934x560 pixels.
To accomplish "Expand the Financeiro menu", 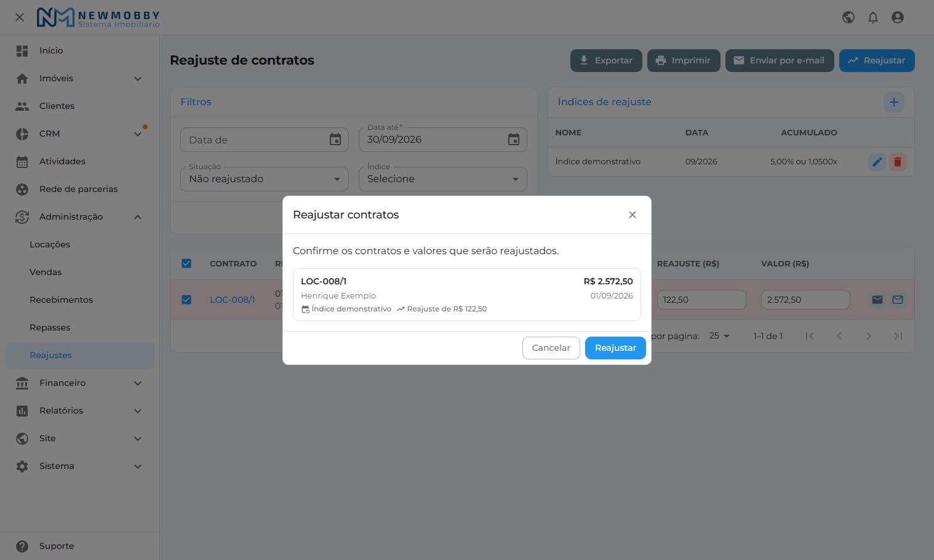I will coord(80,383).
